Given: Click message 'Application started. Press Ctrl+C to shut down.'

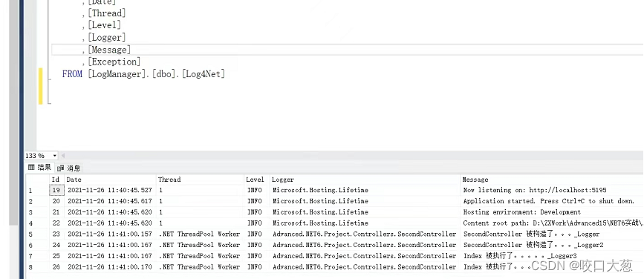Looking at the screenshot, I should coord(552,201).
